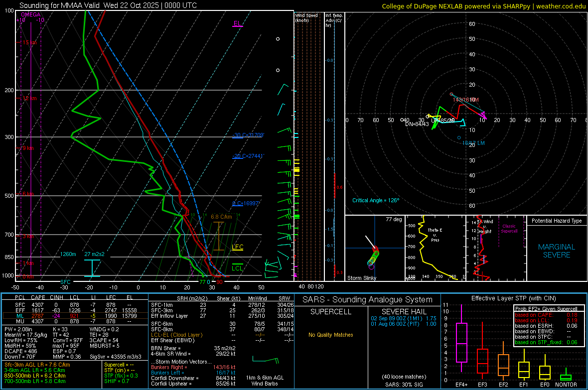The height and width of the screenshot is (390, 588).
Task: Click the 77 deg Storm Slinky value
Action: 394,219
